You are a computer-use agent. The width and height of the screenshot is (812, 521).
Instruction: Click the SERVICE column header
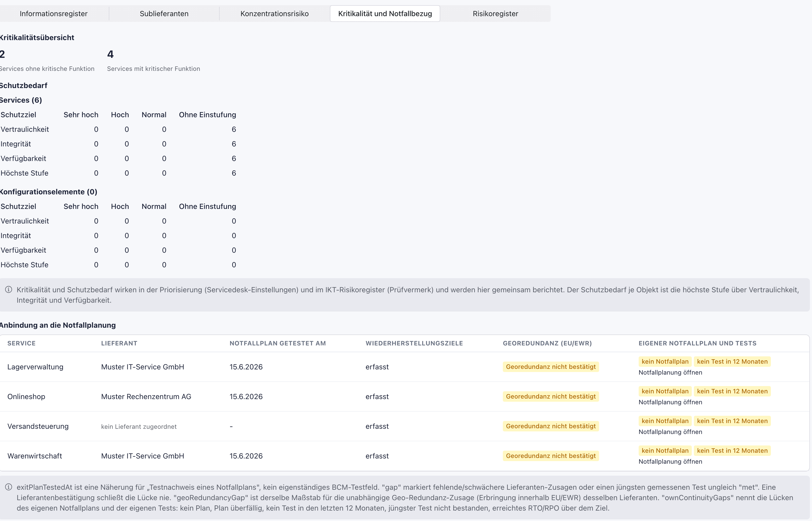tap(21, 343)
